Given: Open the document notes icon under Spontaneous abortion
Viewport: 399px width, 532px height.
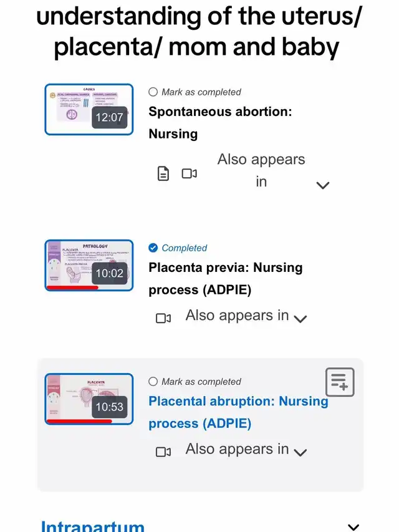Looking at the screenshot, I should 163,173.
